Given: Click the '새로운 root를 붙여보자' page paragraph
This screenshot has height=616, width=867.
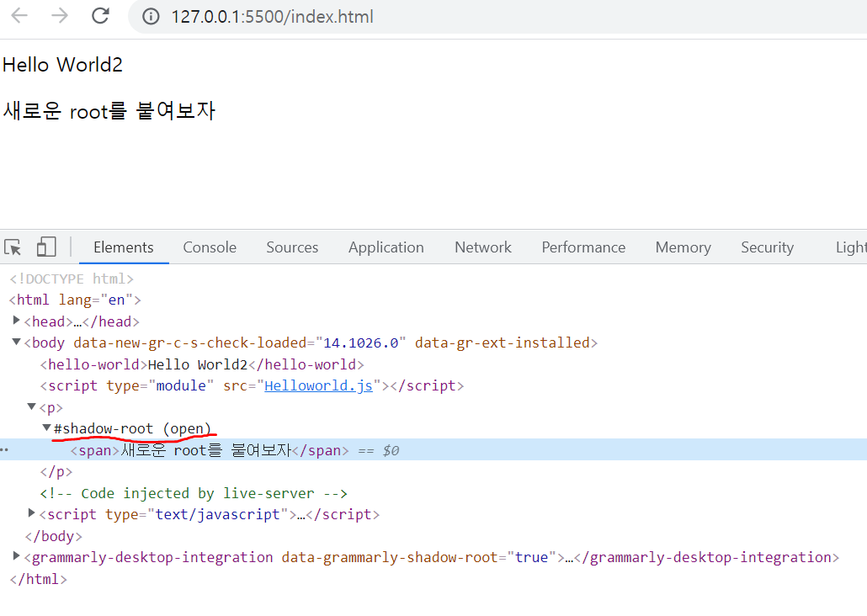Looking at the screenshot, I should (109, 110).
